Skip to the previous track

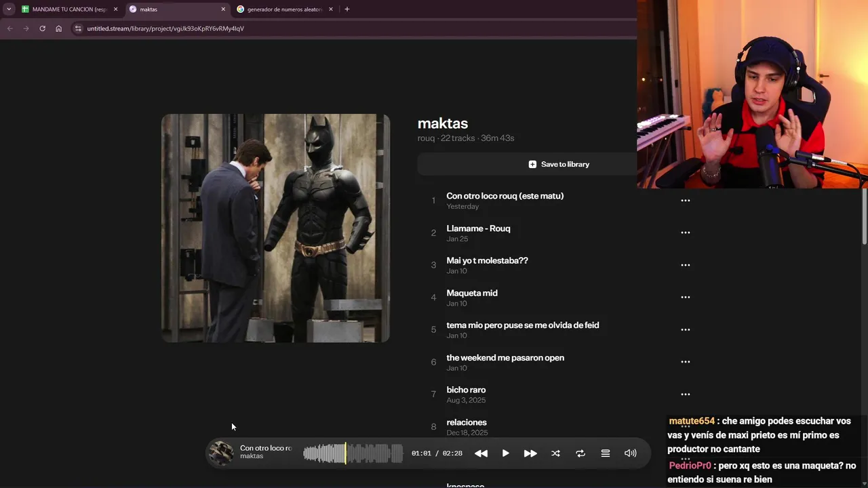click(481, 453)
